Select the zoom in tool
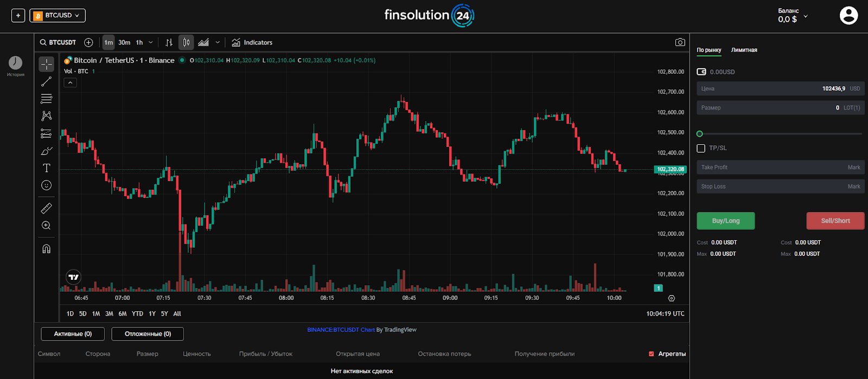The width and height of the screenshot is (868, 379). pyautogui.click(x=47, y=226)
